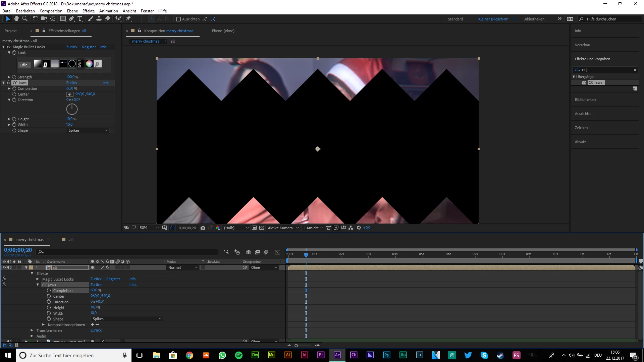Viewport: 644px width, 362px height.
Task: Click Edit... button in Look
Action: [24, 65]
